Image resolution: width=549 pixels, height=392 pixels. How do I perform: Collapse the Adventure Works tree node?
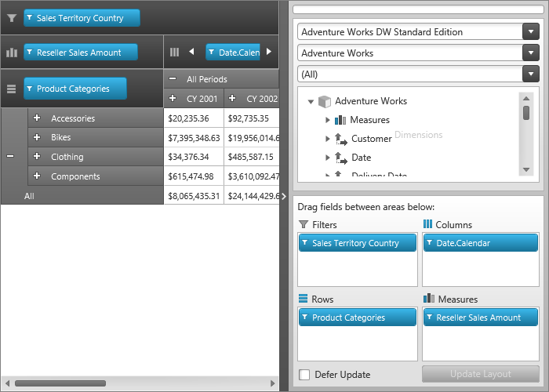311,102
